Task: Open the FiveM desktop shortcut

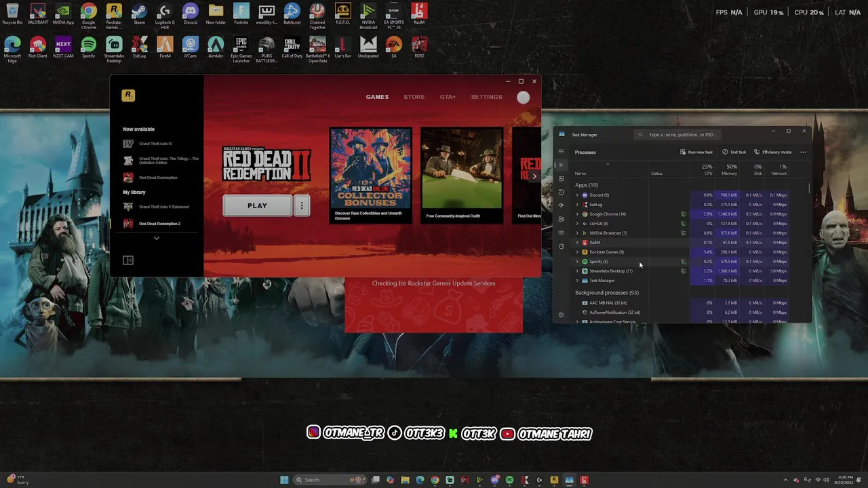Action: [x=165, y=47]
